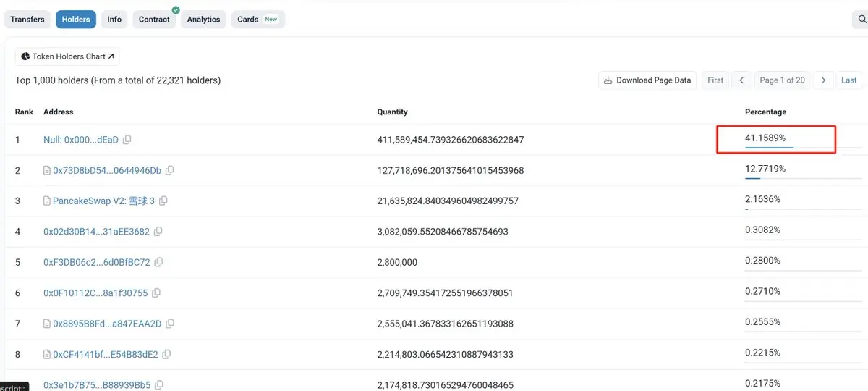Click the 12.7719% percentage value

[765, 169]
